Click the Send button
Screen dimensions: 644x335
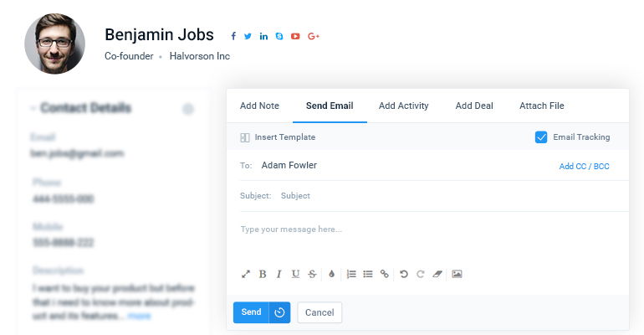pos(251,312)
